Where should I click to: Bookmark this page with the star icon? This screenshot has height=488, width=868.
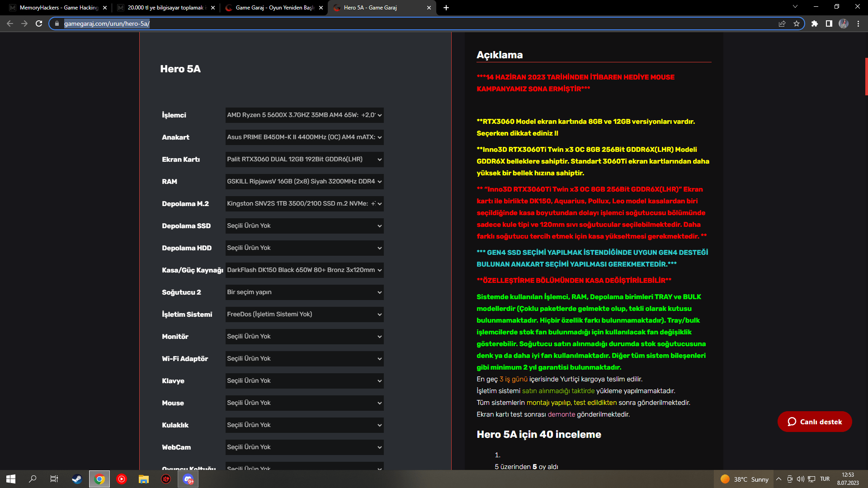coord(797,23)
